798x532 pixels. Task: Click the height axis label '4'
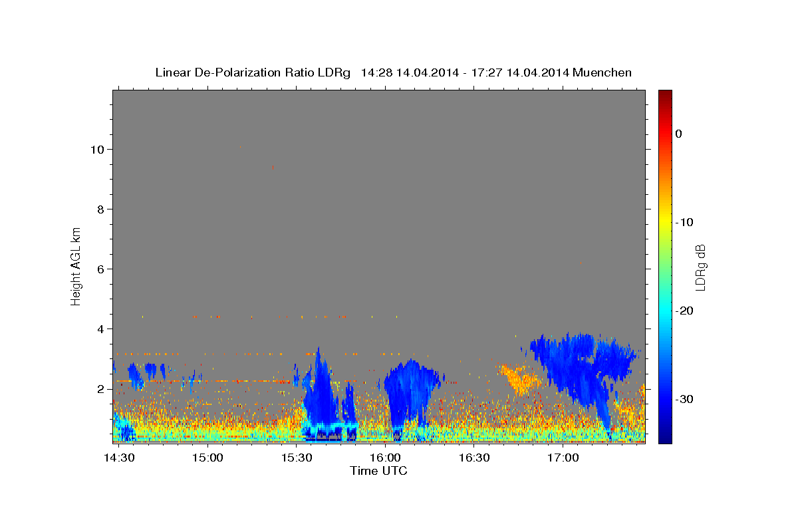pos(100,329)
